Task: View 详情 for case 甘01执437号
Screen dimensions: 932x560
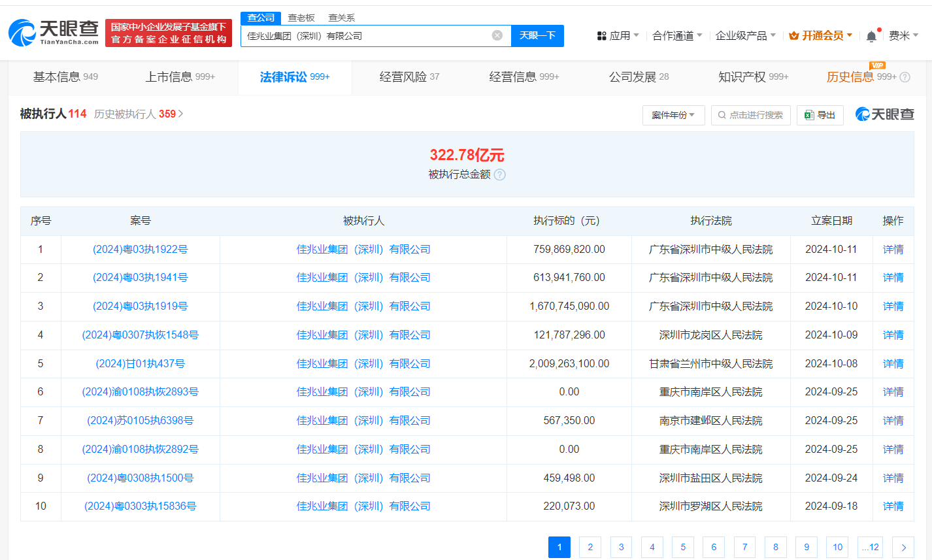Action: coord(893,364)
